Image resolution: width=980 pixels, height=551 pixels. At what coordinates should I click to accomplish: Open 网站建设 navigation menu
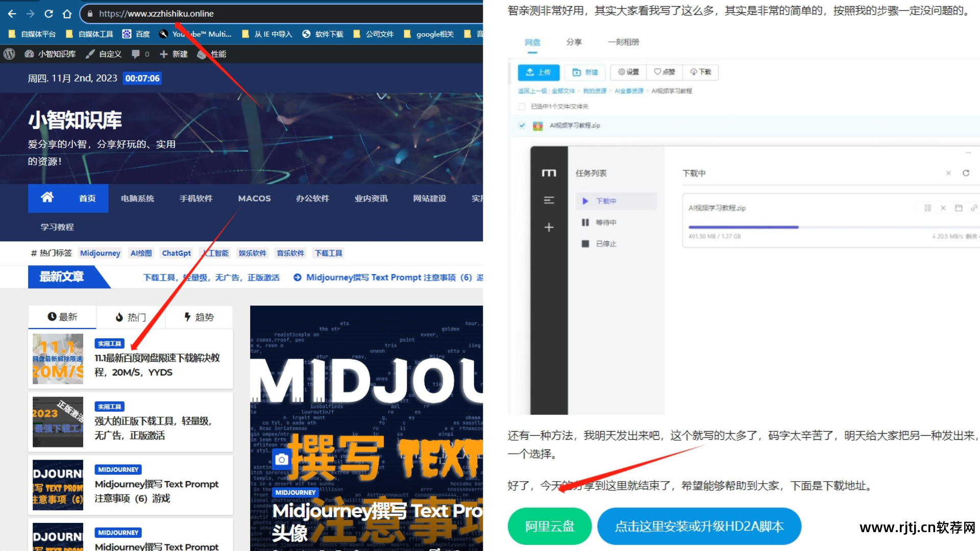430,198
